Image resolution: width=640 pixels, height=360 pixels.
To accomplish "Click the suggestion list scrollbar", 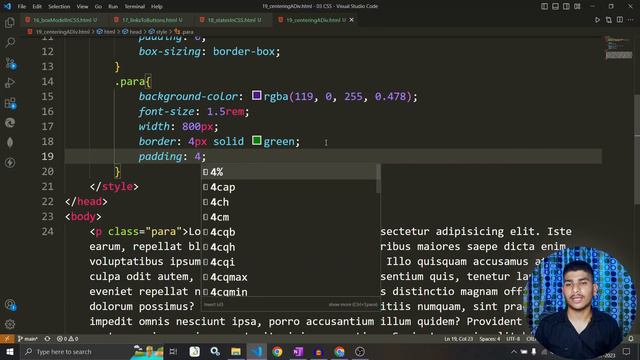I will point(378,179).
